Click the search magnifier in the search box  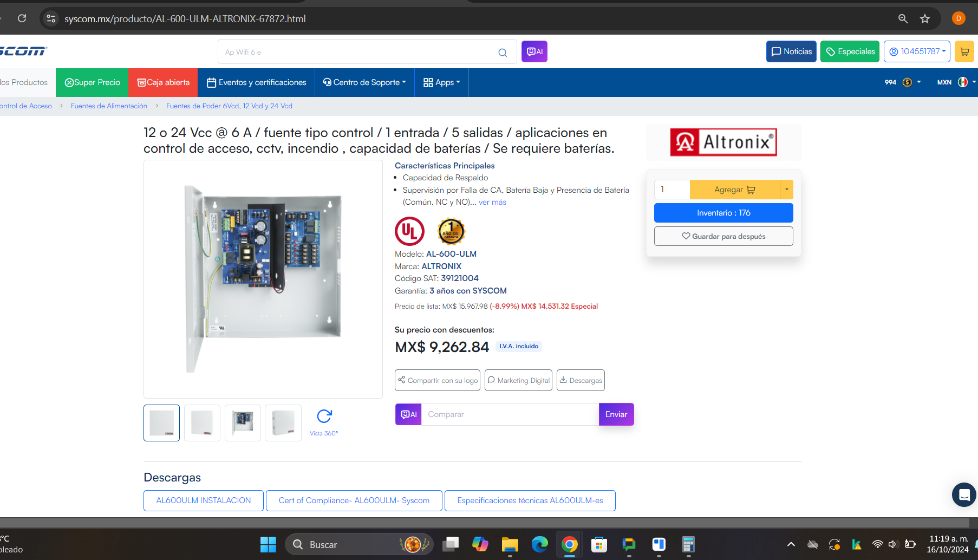pyautogui.click(x=503, y=53)
